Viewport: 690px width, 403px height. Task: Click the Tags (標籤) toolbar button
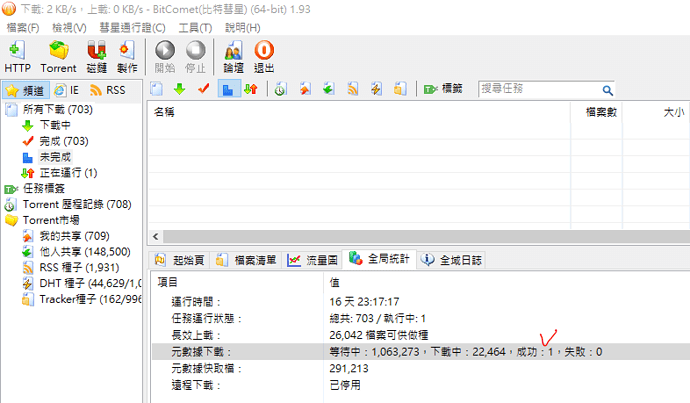tap(443, 89)
